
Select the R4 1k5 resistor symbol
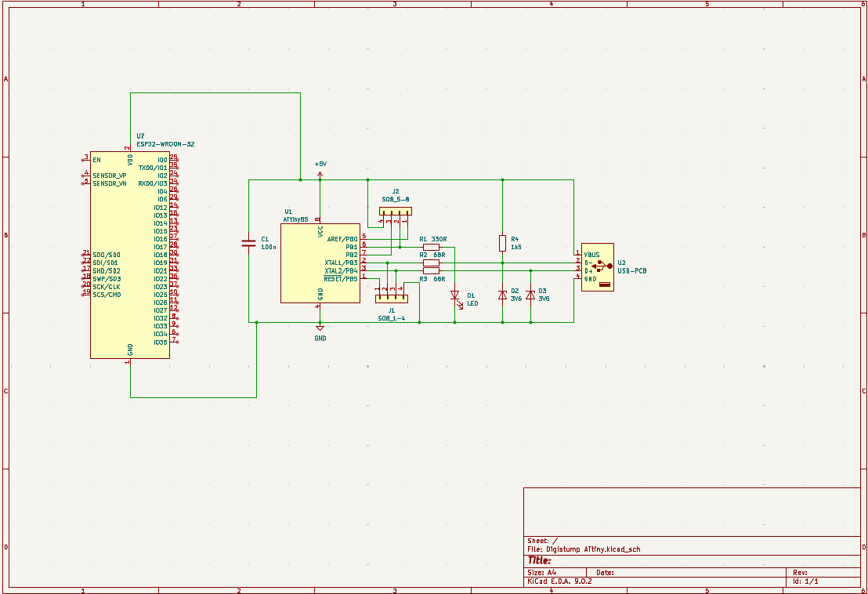click(x=503, y=243)
